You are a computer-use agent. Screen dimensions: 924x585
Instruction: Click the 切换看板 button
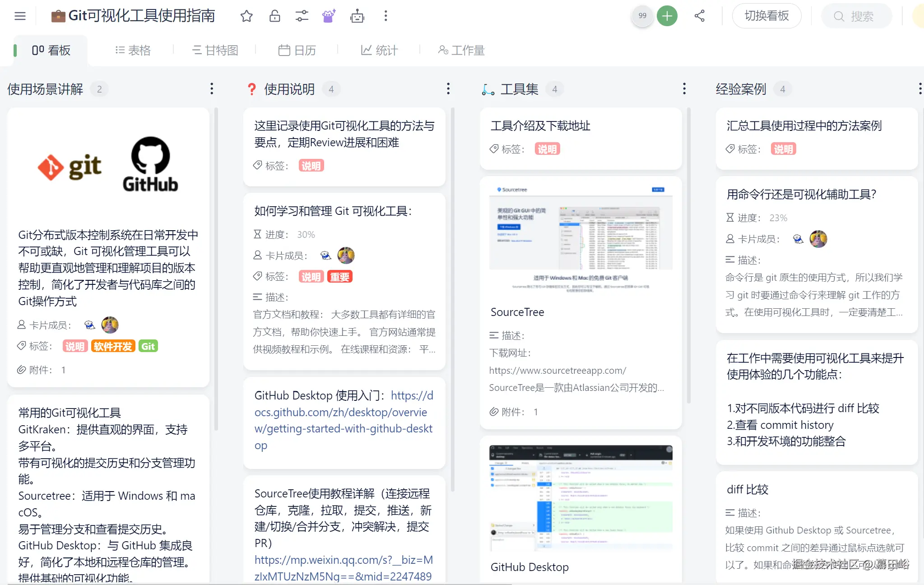click(x=766, y=16)
